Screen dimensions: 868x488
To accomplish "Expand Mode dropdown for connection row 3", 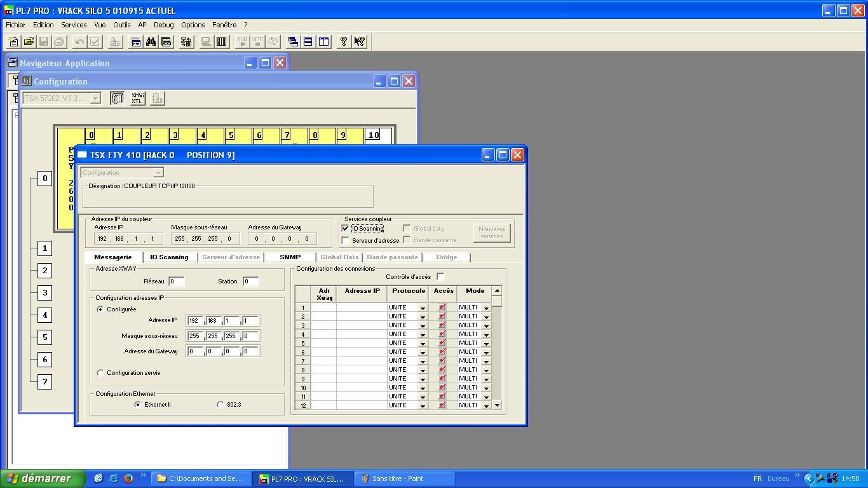I will pyautogui.click(x=486, y=325).
